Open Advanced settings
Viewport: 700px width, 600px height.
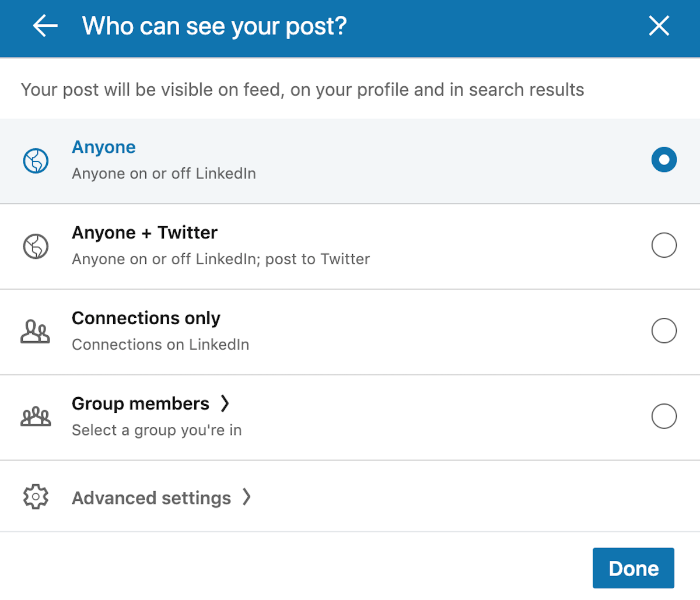click(x=151, y=497)
